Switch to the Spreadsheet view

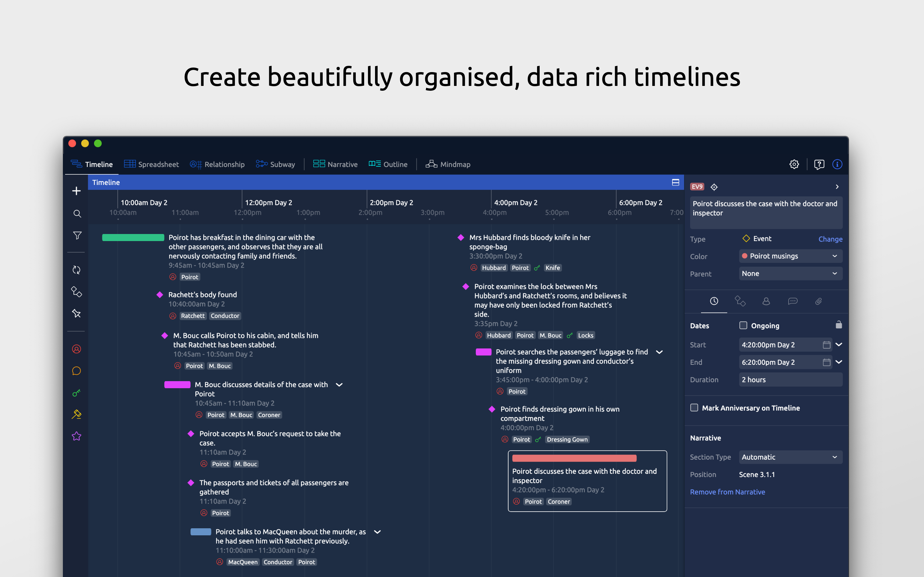pyautogui.click(x=158, y=164)
